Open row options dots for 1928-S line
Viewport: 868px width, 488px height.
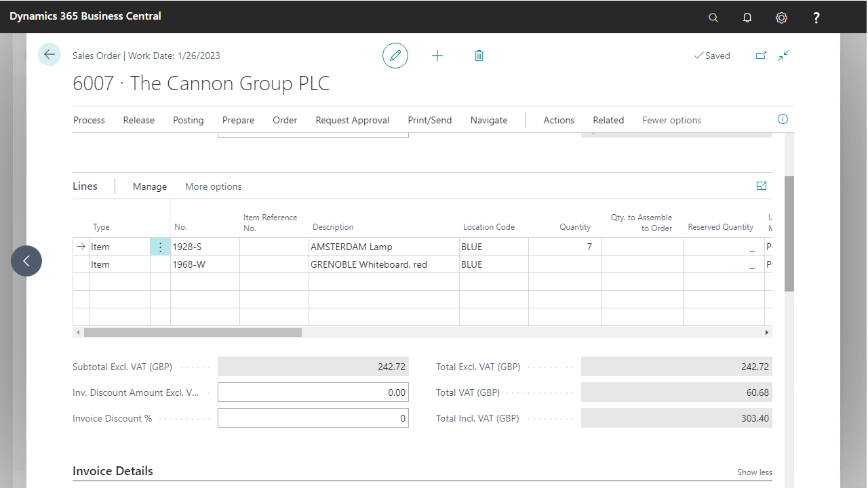click(x=160, y=247)
